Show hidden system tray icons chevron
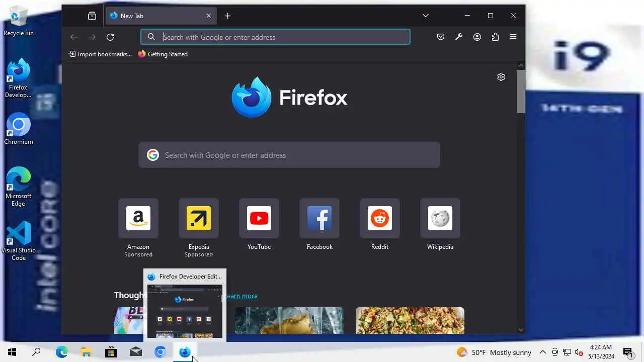Viewport: 644px width, 362px height. click(x=543, y=352)
